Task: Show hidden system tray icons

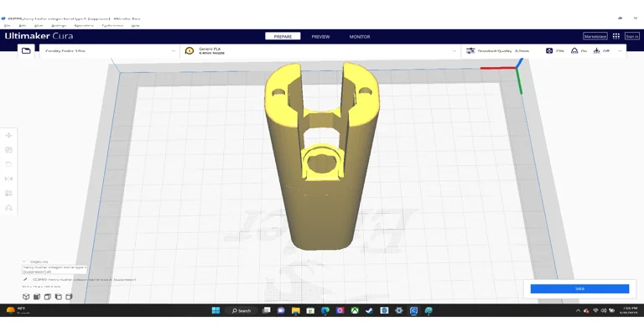Action: [578, 311]
